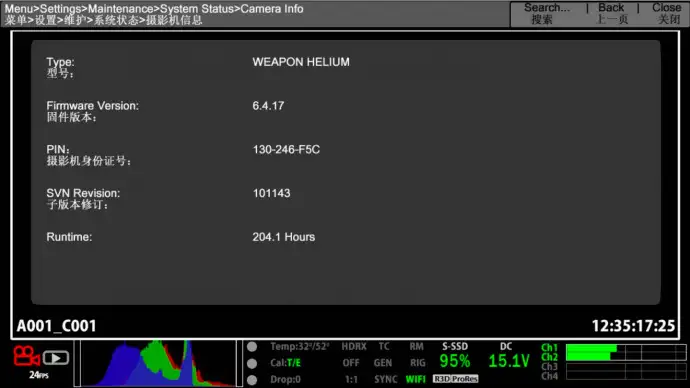Viewport: 690px width, 388px height.
Task: Tap the DC 15.1V power indicator
Action: point(508,355)
